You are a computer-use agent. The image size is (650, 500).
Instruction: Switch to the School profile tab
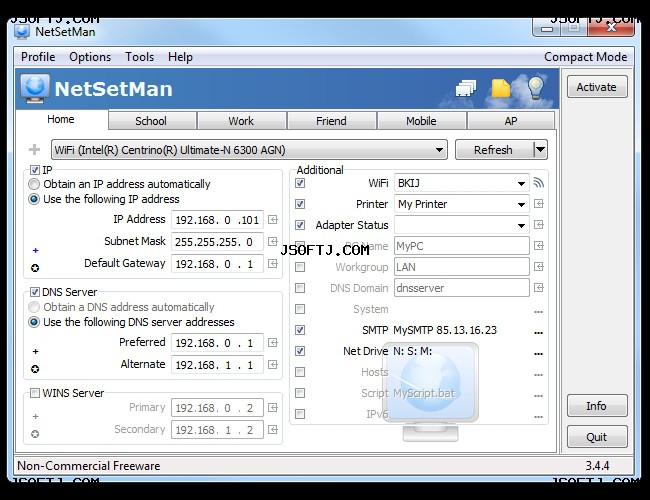151,121
